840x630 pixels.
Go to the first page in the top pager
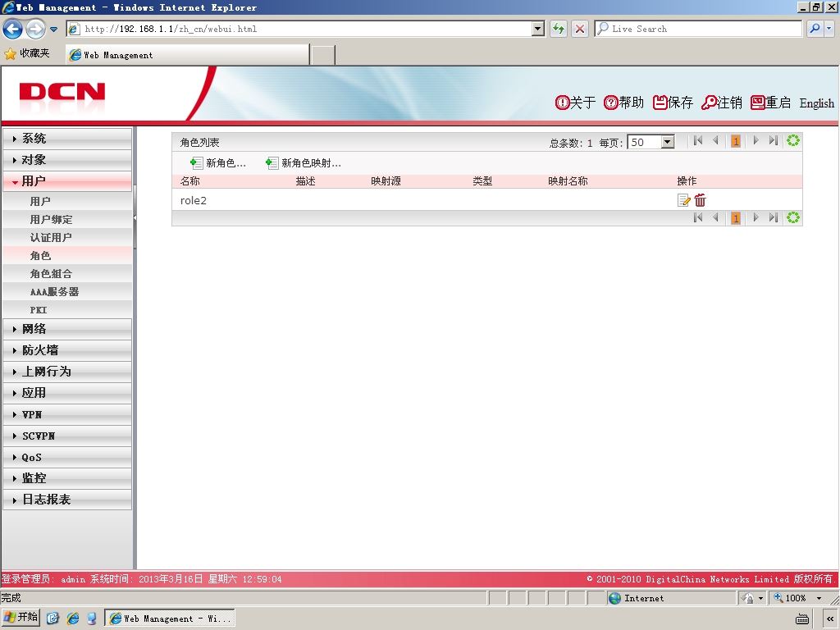click(x=697, y=141)
